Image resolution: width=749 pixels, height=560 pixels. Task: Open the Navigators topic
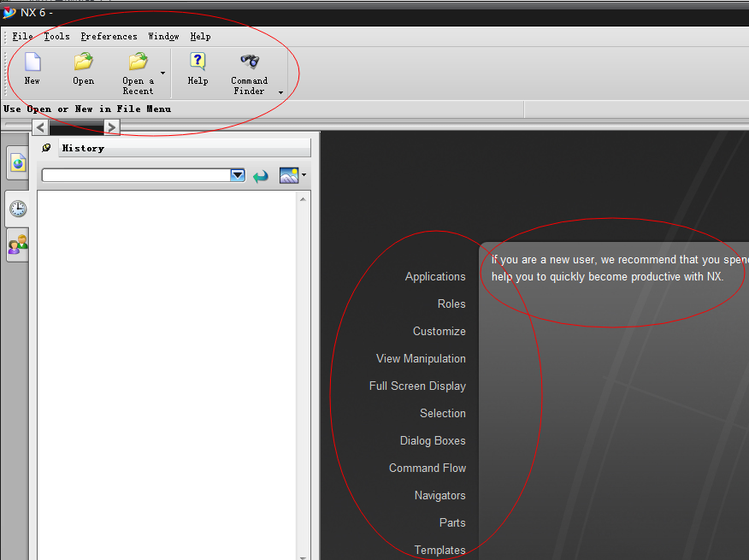440,496
